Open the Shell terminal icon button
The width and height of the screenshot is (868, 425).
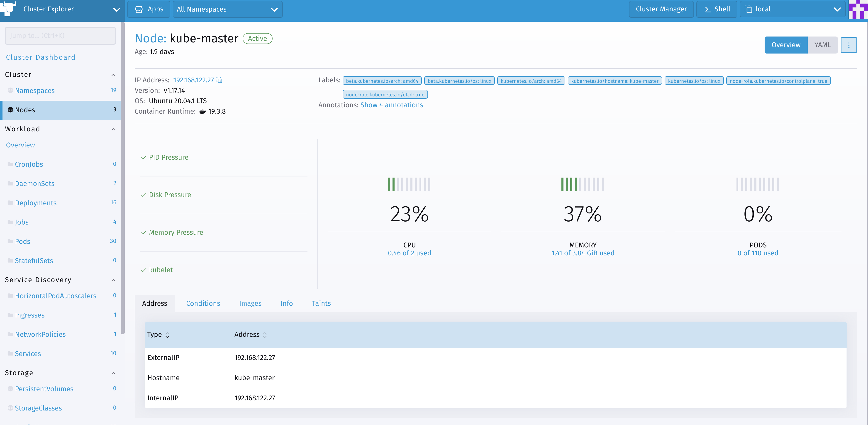click(x=717, y=9)
